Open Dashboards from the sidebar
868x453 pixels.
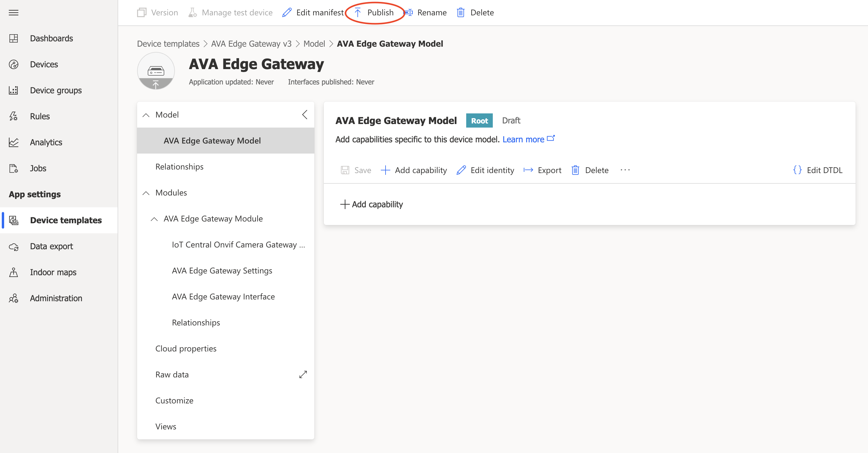pyautogui.click(x=51, y=38)
